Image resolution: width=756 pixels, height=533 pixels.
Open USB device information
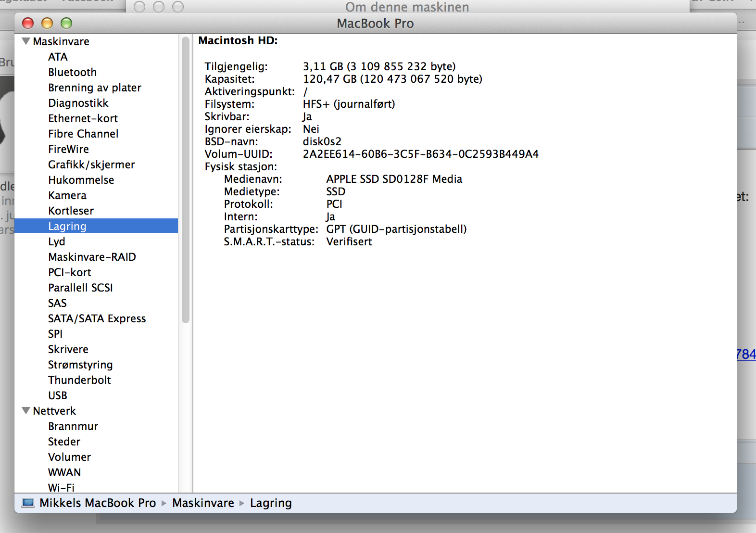[58, 395]
